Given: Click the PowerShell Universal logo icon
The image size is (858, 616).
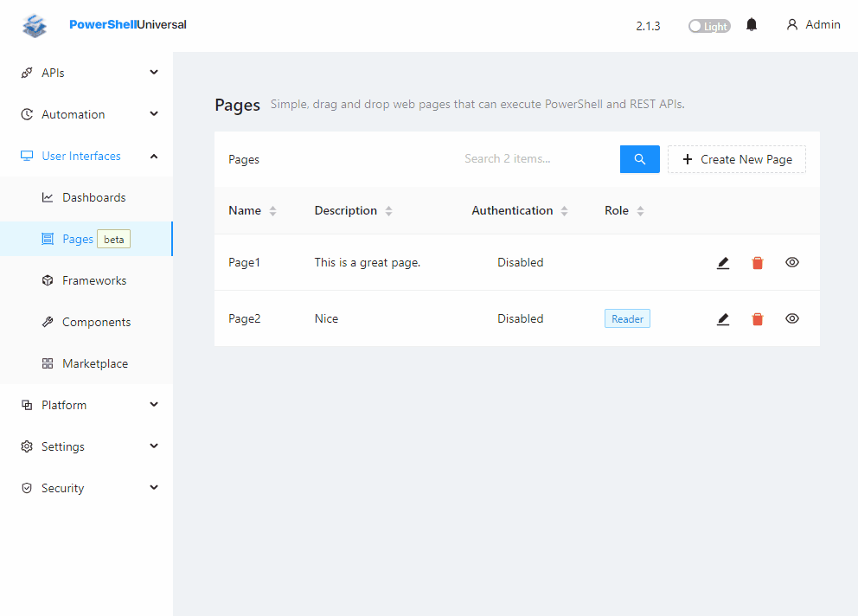Looking at the screenshot, I should (x=35, y=25).
